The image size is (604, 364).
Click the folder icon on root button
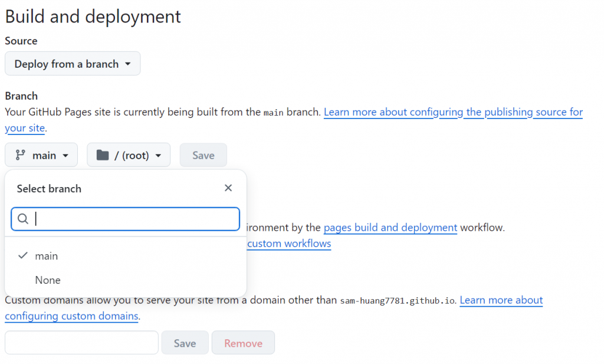[x=103, y=155]
